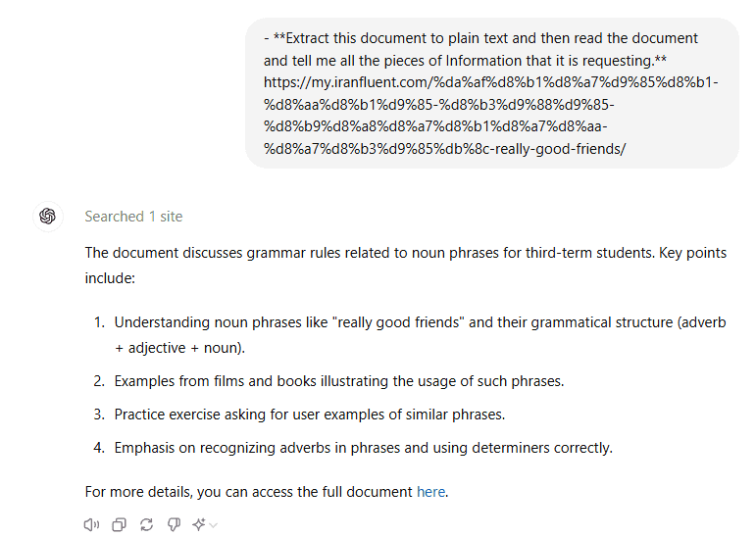
Task: Copy the response with the copy icon
Action: click(x=119, y=524)
